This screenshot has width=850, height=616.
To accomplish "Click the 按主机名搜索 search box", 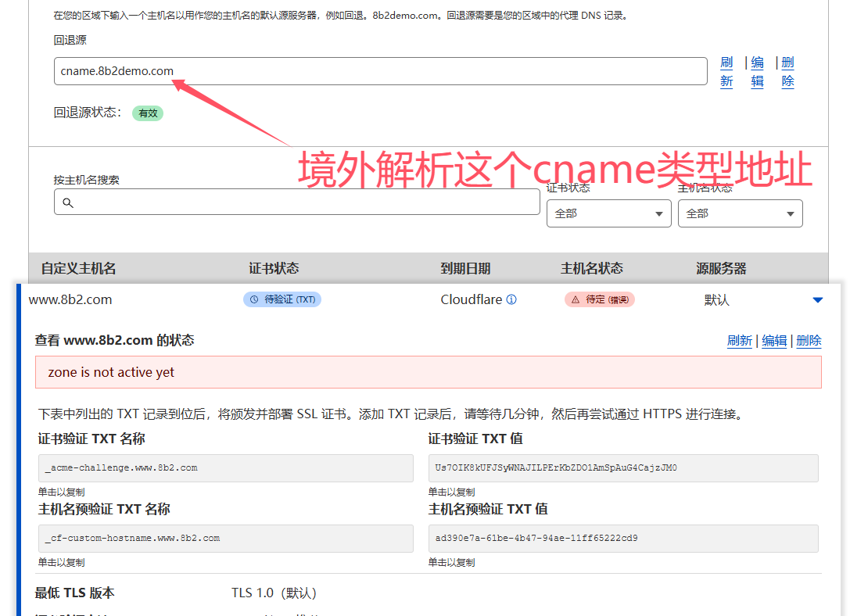I will click(x=297, y=202).
